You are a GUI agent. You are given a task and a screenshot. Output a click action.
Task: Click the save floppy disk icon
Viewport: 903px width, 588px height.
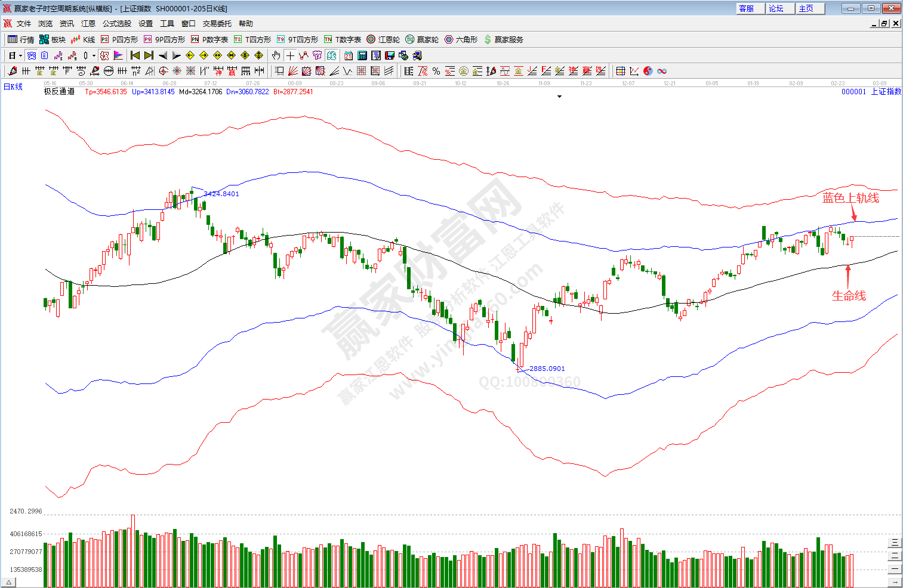point(390,55)
